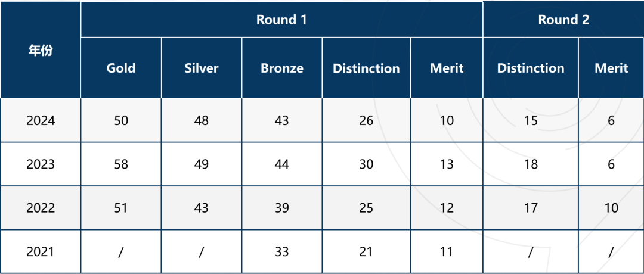
Task: Click the 2023 Gold value 58
Action: coord(120,164)
